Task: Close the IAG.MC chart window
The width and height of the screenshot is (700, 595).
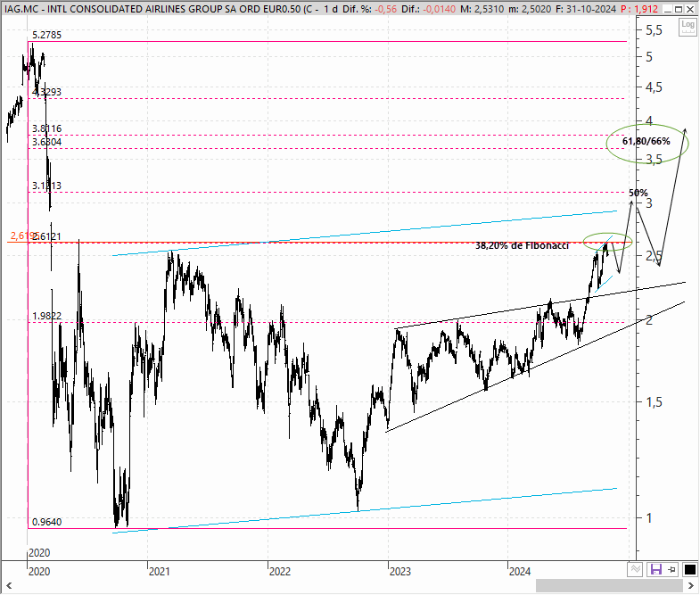Action: pyautogui.click(x=689, y=9)
